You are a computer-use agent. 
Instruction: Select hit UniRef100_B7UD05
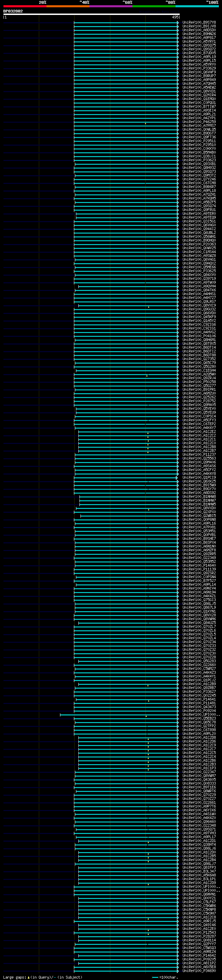click(x=199, y=53)
